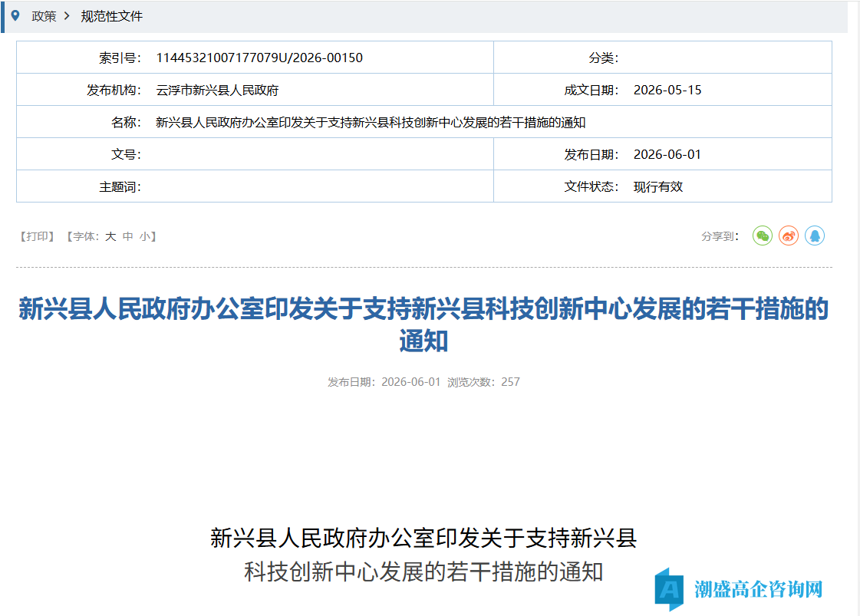860x616 pixels.
Task: Click the 分享到 label
Action: coord(720,236)
